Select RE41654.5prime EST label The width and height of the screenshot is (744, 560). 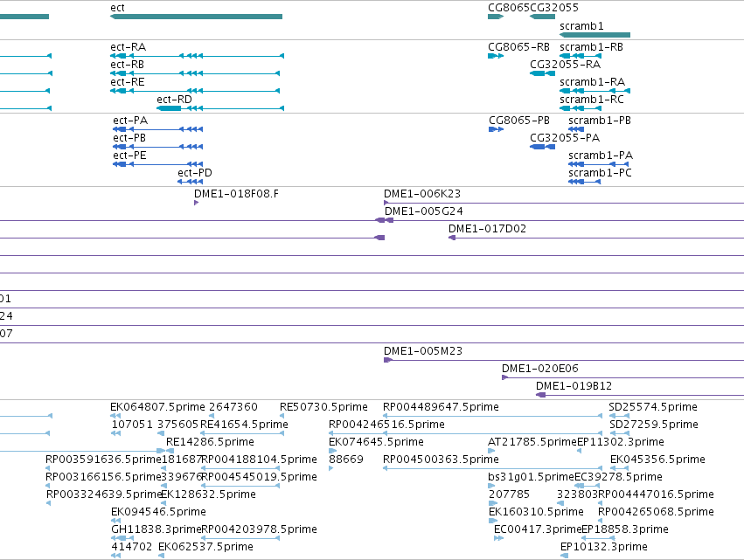245,425
